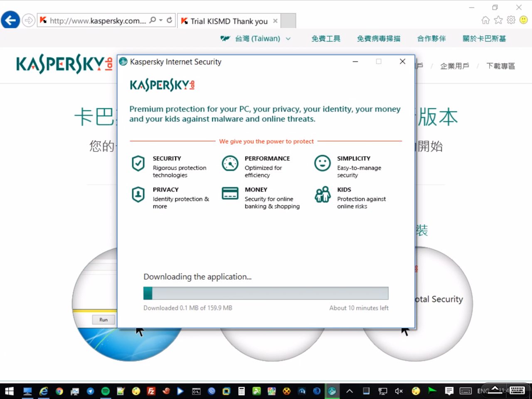This screenshot has width=532, height=399.
Task: Open Calculator from the taskbar
Action: pyautogui.click(x=241, y=391)
